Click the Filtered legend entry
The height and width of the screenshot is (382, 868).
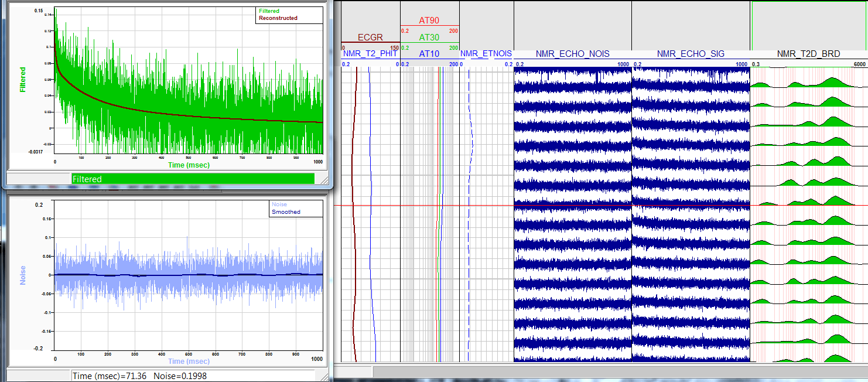tap(269, 11)
